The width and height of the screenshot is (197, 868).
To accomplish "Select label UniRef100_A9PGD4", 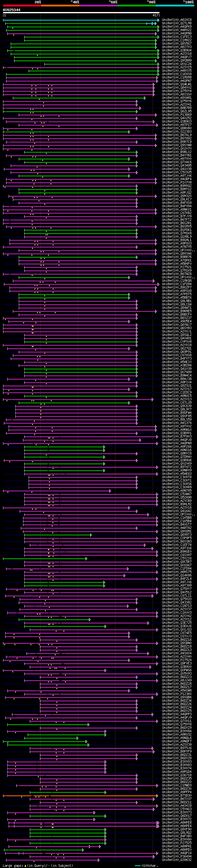I will [177, 772].
